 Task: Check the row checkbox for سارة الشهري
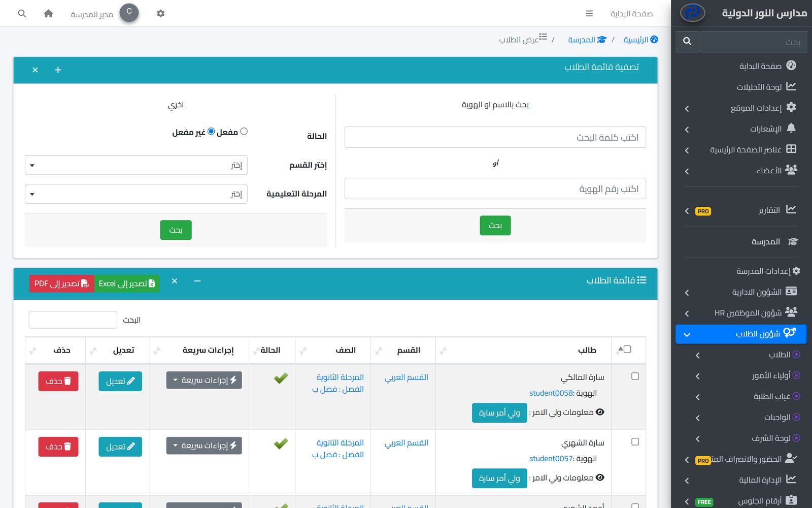click(635, 442)
